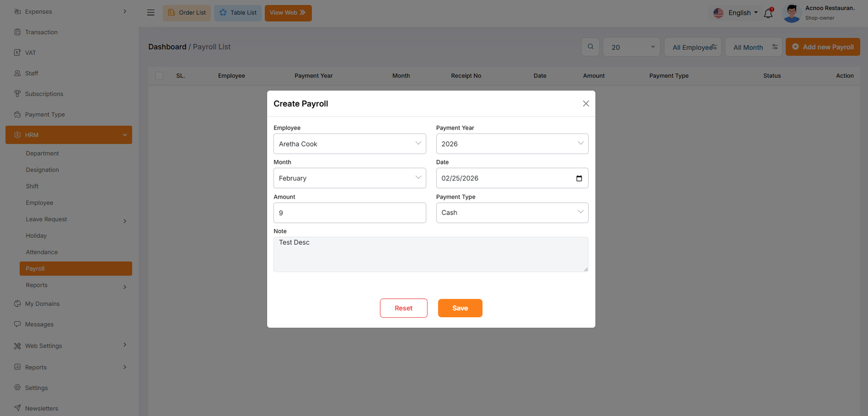Open the Month dropdown showing February
868x416 pixels.
point(349,178)
